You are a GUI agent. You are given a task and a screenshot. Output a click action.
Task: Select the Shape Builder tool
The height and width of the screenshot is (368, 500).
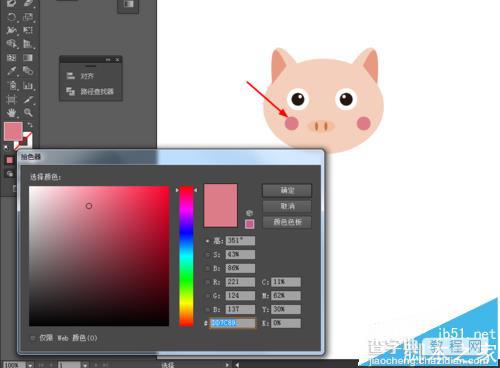pos(12,44)
